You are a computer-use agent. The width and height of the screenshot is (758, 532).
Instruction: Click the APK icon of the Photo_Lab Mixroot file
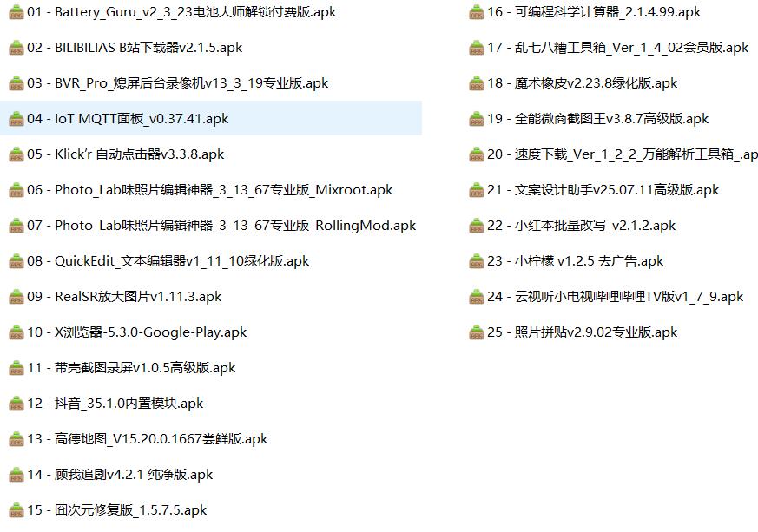click(16, 190)
